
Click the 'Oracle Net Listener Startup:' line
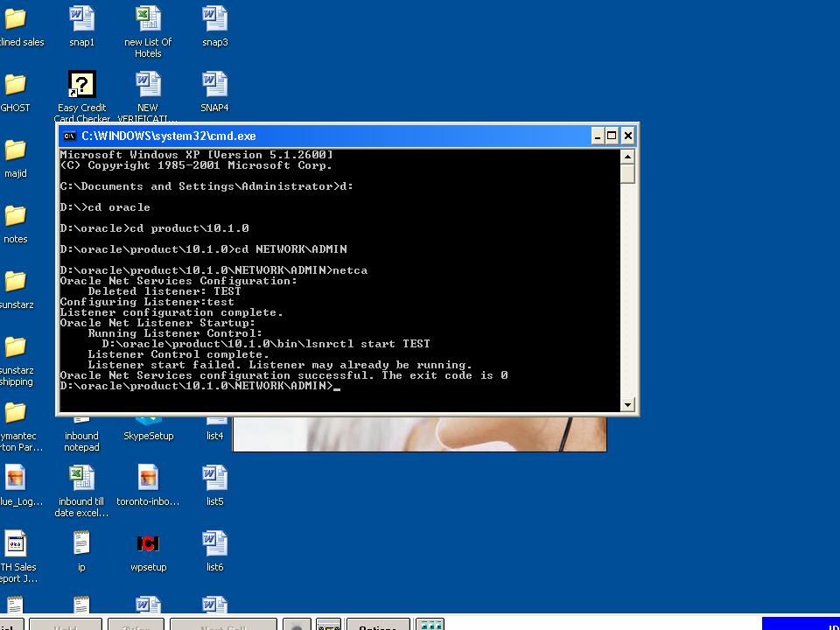click(x=158, y=323)
